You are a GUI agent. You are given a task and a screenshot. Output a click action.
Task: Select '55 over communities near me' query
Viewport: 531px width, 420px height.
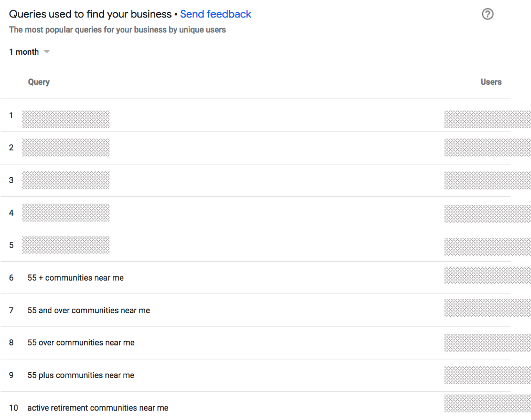point(81,343)
